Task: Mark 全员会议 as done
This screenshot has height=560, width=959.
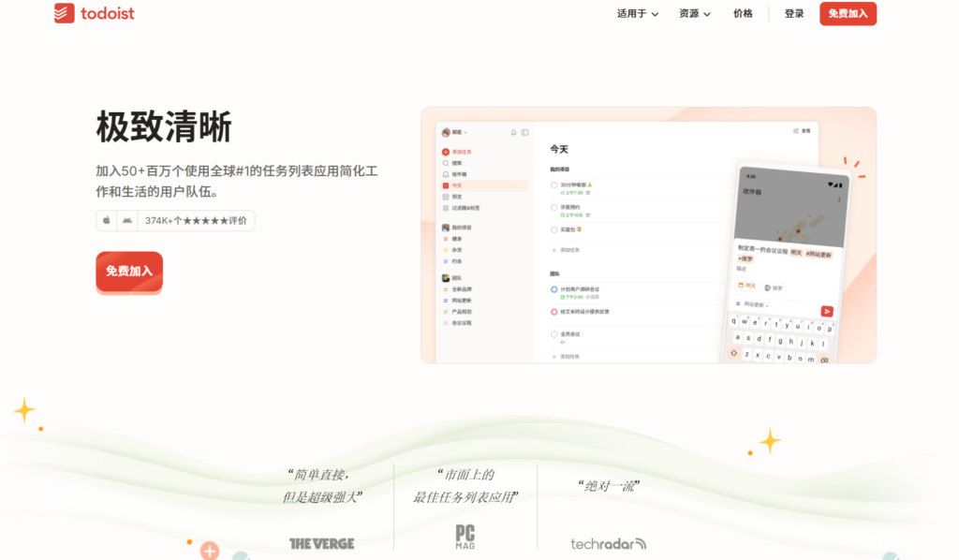Action: [553, 332]
